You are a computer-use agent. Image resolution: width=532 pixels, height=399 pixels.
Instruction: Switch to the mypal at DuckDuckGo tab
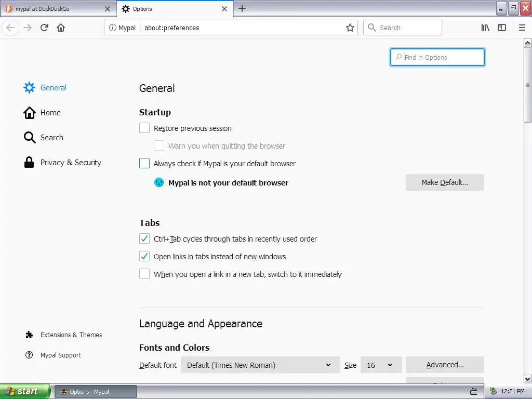coord(58,9)
